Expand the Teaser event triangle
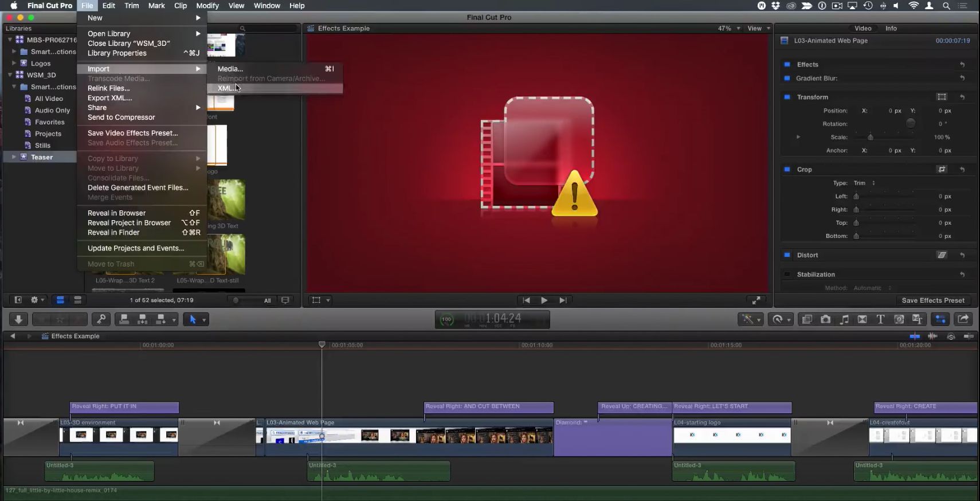Viewport: 980px width, 501px height. coord(14,156)
